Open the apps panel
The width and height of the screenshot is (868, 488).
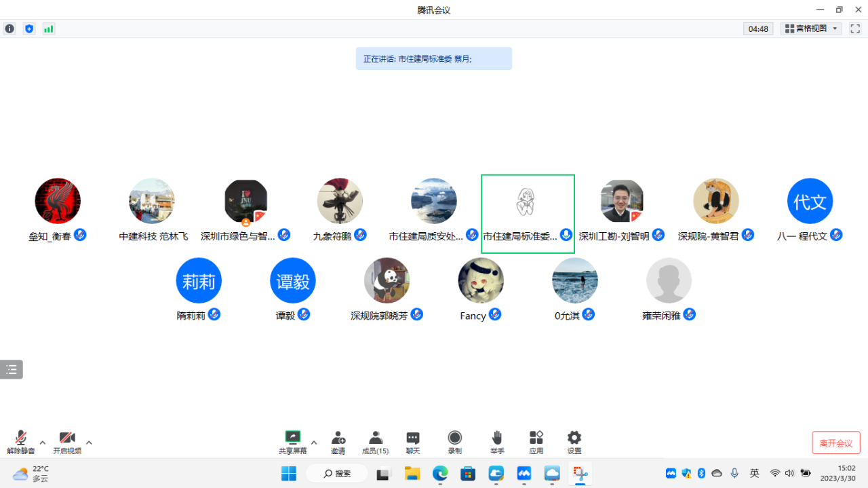[x=536, y=438]
